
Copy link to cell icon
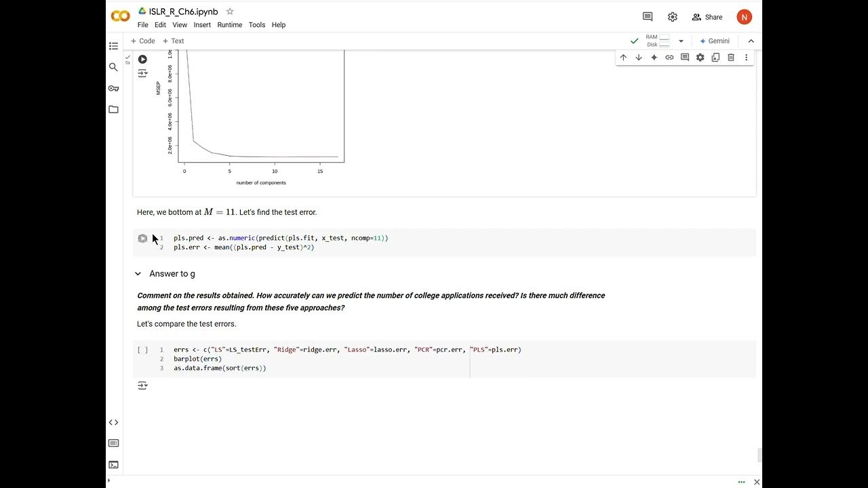(669, 58)
